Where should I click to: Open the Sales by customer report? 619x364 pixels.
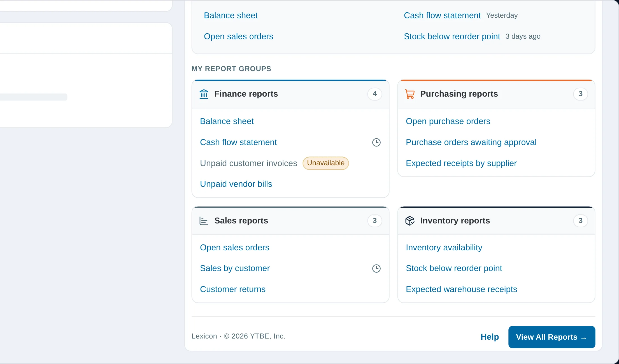point(235,268)
